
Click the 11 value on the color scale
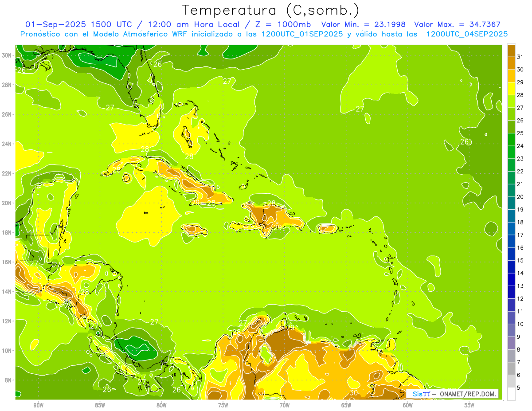[x=520, y=311]
